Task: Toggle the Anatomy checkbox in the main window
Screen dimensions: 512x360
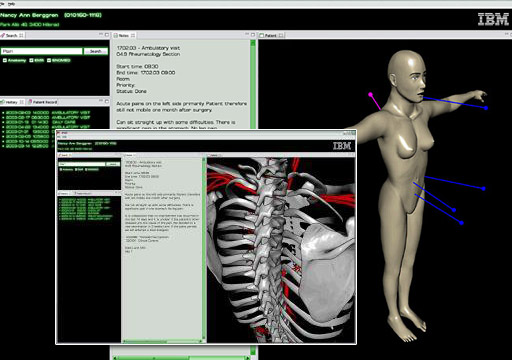Action: [x=5, y=60]
